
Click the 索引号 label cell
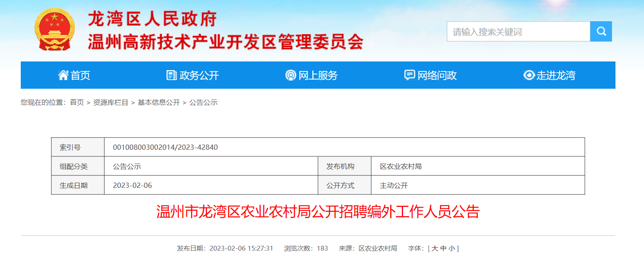(78, 147)
